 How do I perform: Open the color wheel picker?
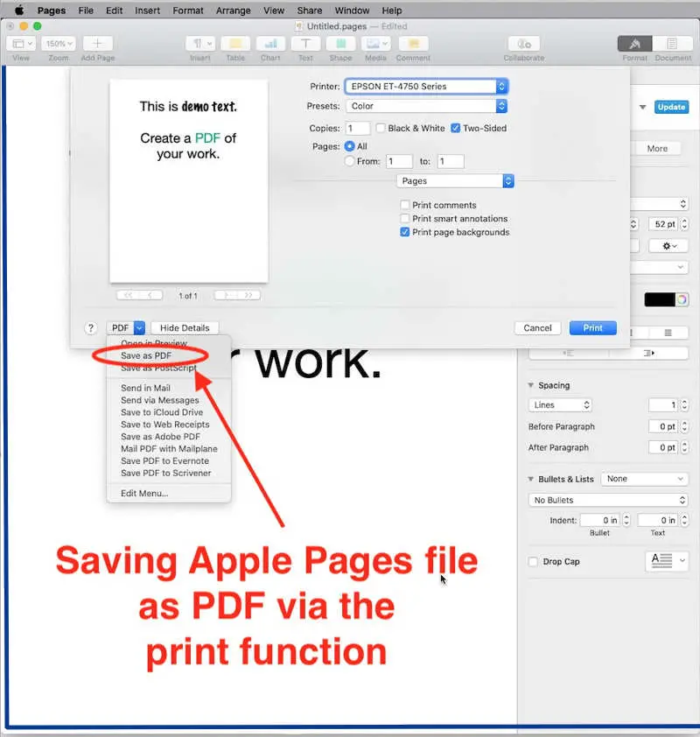point(682,299)
